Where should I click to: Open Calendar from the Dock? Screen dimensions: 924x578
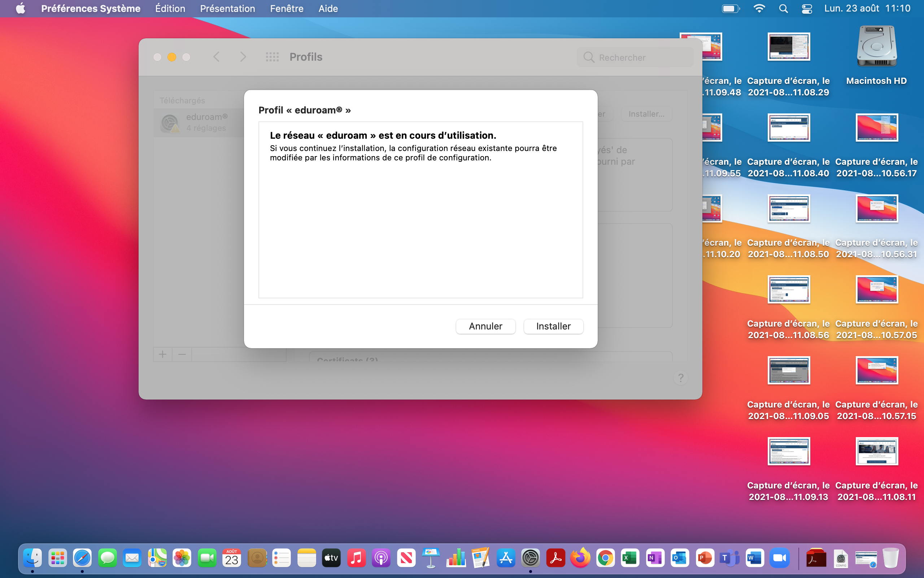point(232,558)
